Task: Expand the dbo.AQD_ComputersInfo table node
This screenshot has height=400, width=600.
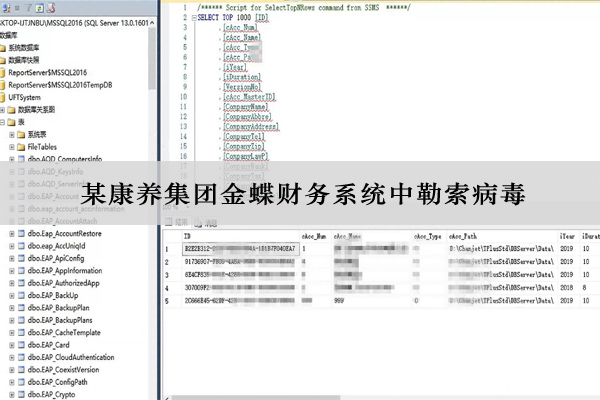Action: tap(12, 159)
